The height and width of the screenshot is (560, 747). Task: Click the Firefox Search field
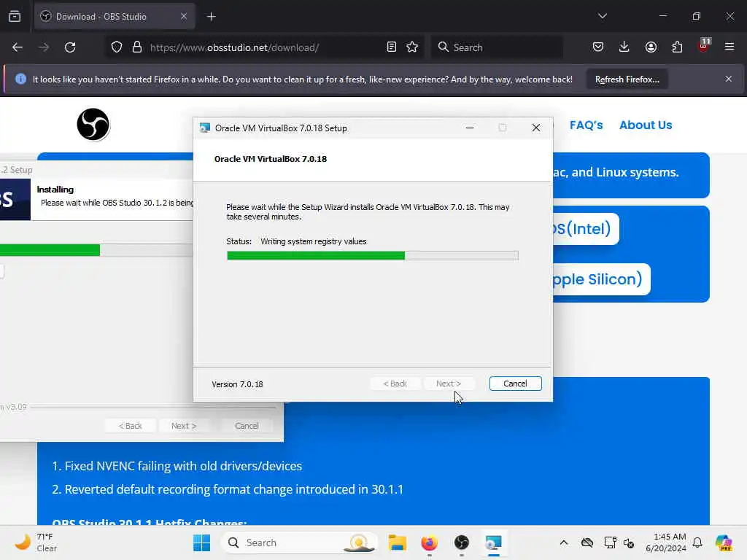[497, 47]
